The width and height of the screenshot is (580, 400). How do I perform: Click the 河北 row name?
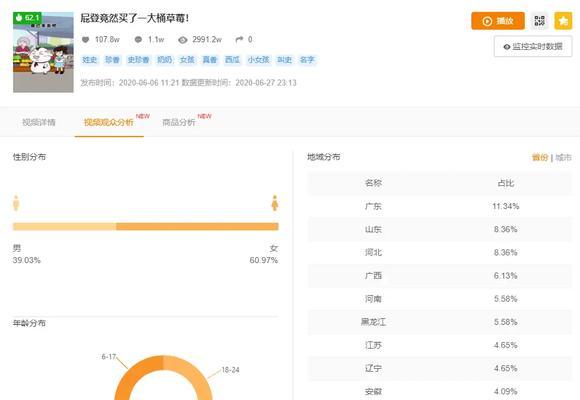coord(373,252)
